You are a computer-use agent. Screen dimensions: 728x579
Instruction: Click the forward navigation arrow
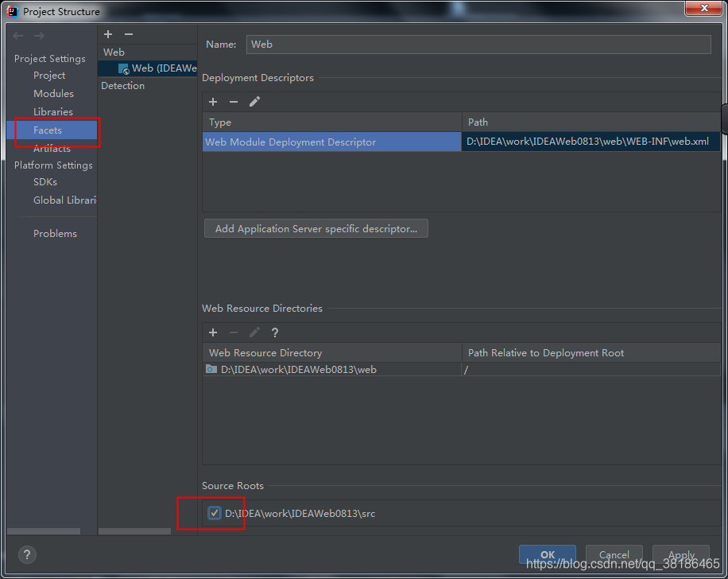[x=40, y=36]
